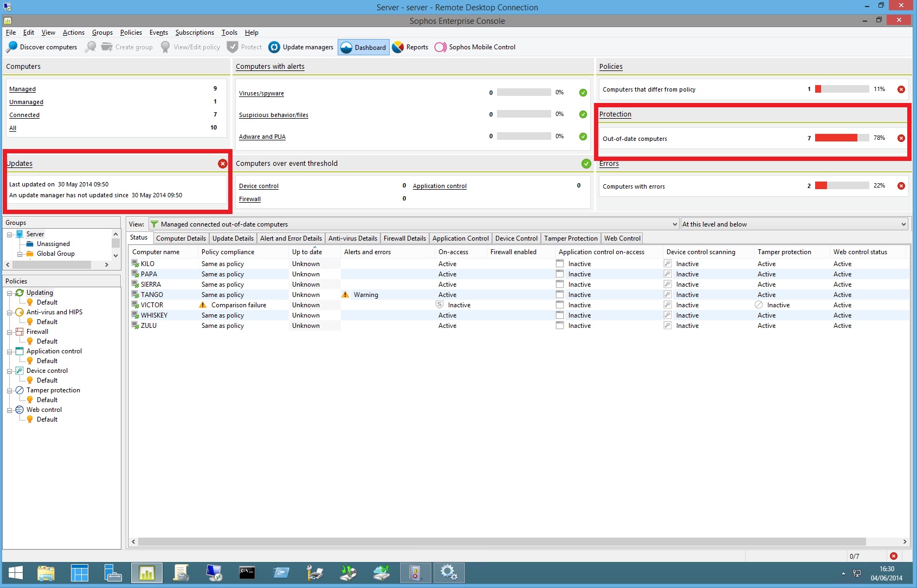
Task: Click the Create group toolbar icon
Action: pos(107,47)
